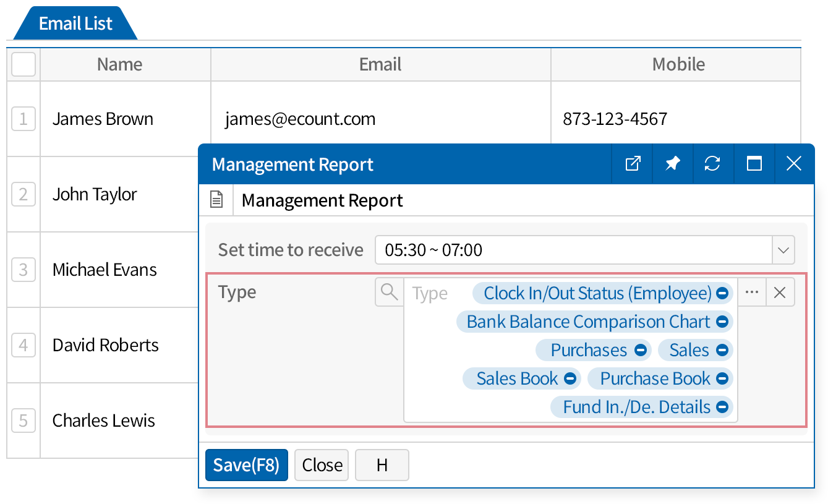Click the Close button at bottom

(x=322, y=465)
